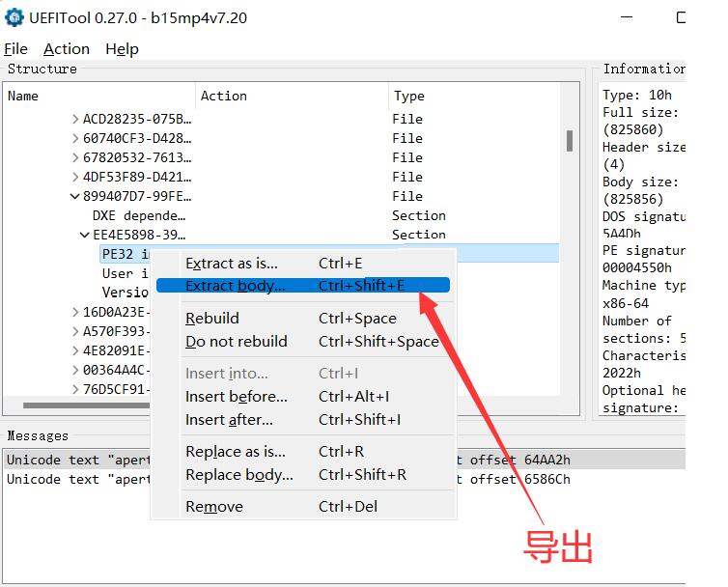
Task: Choose Remove from the context menu
Action: point(304,506)
